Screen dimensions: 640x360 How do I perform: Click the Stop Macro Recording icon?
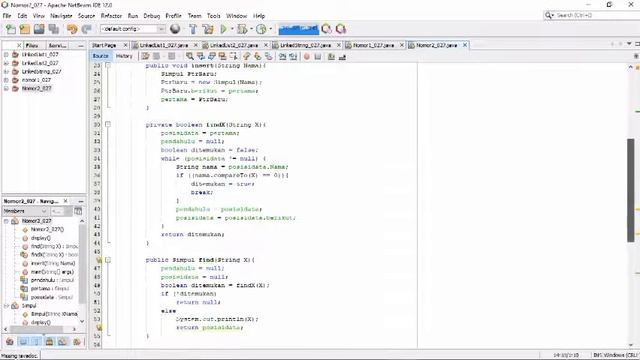click(x=318, y=56)
